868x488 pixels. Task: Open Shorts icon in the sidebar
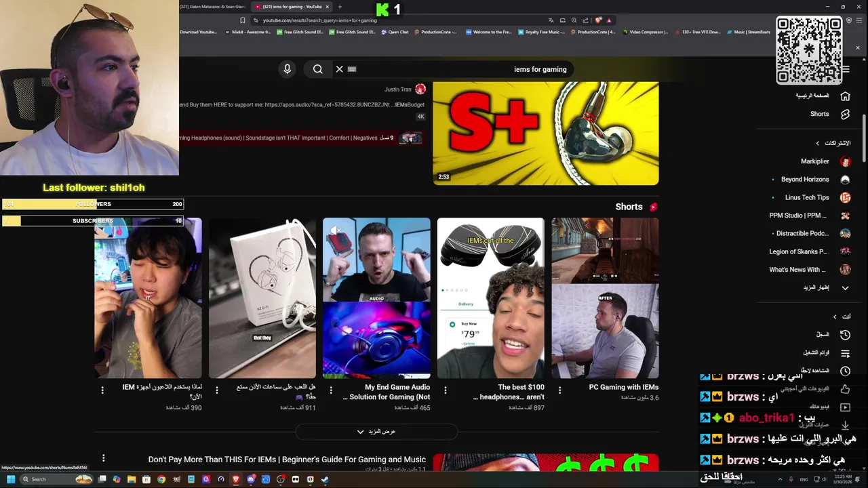point(845,114)
